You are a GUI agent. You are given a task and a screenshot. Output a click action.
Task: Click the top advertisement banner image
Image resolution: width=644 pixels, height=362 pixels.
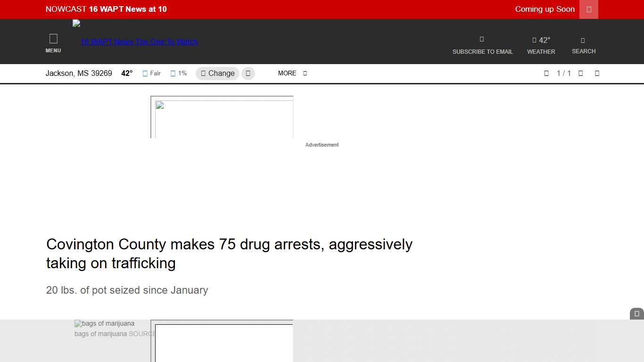(x=222, y=118)
